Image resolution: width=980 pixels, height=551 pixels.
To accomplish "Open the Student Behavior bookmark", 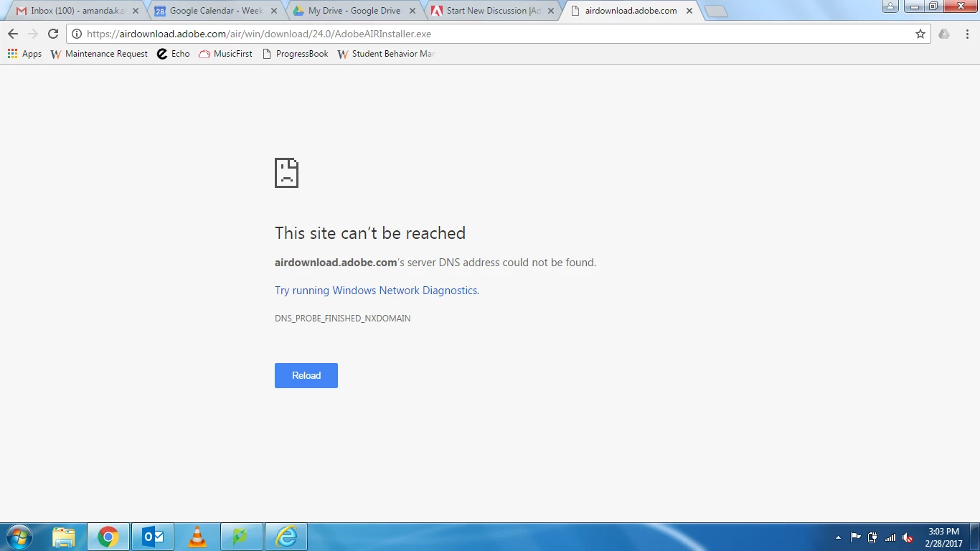I will (385, 54).
